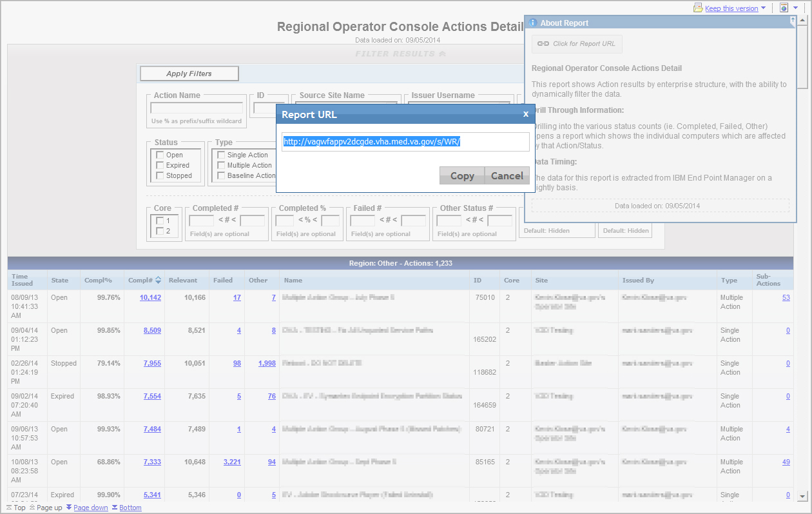The width and height of the screenshot is (812, 514).
Task: Open the 98 failed count link
Action: (x=237, y=363)
